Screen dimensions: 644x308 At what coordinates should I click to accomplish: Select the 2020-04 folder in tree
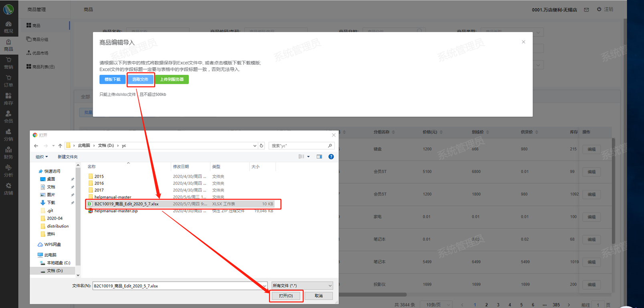pos(52,218)
